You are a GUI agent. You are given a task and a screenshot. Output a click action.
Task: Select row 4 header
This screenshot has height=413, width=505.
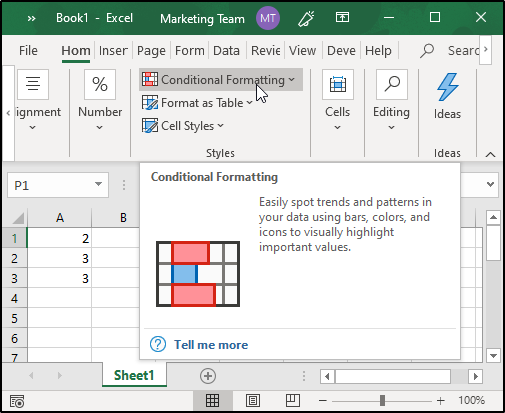click(14, 298)
